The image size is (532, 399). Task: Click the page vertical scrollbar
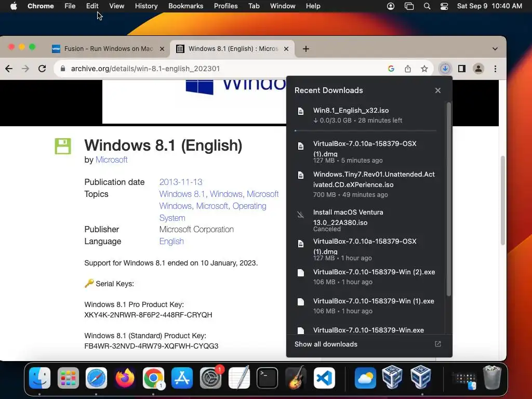503,200
